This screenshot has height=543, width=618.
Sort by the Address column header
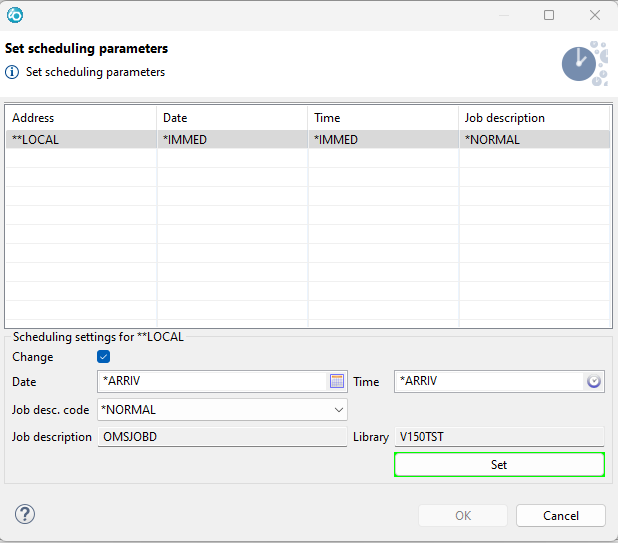pyautogui.click(x=80, y=118)
